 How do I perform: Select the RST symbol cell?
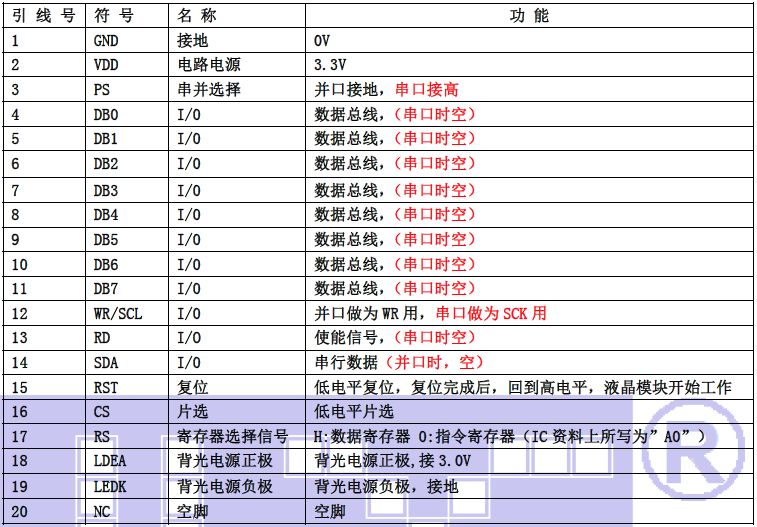(106, 388)
